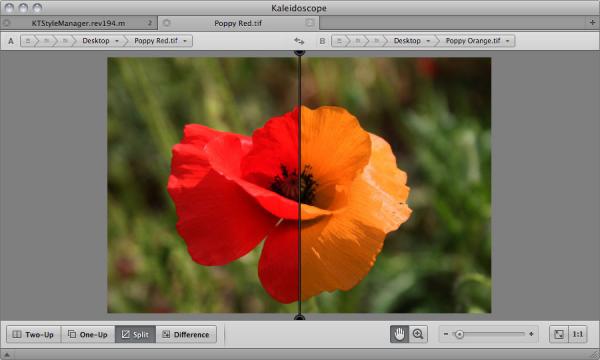Click second path icon in path A
Screen dimensions: 600x360
pyautogui.click(x=46, y=41)
